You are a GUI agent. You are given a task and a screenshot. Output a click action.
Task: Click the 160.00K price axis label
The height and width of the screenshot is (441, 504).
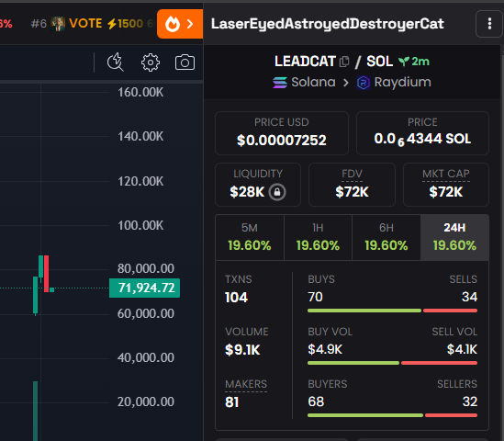pyautogui.click(x=140, y=92)
